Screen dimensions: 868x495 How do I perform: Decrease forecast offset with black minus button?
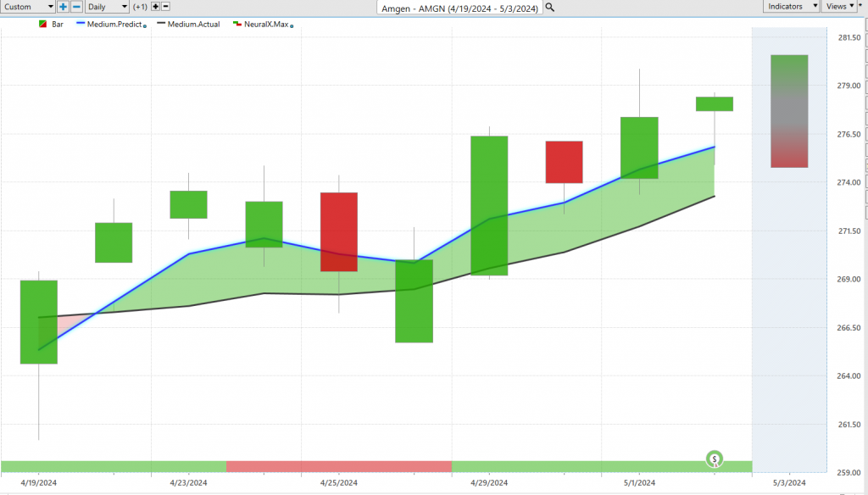165,7
